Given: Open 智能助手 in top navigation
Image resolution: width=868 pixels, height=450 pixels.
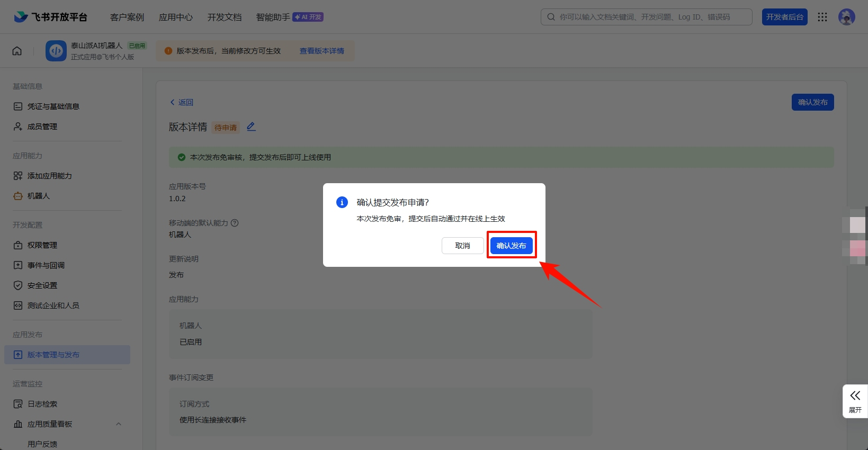Looking at the screenshot, I should pos(273,17).
